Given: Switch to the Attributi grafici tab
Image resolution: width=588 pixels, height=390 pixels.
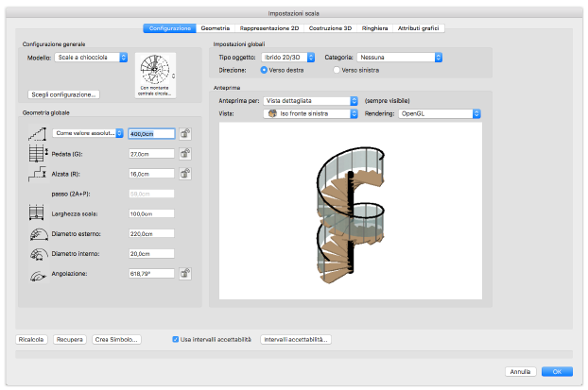Looking at the screenshot, I should tap(419, 28).
